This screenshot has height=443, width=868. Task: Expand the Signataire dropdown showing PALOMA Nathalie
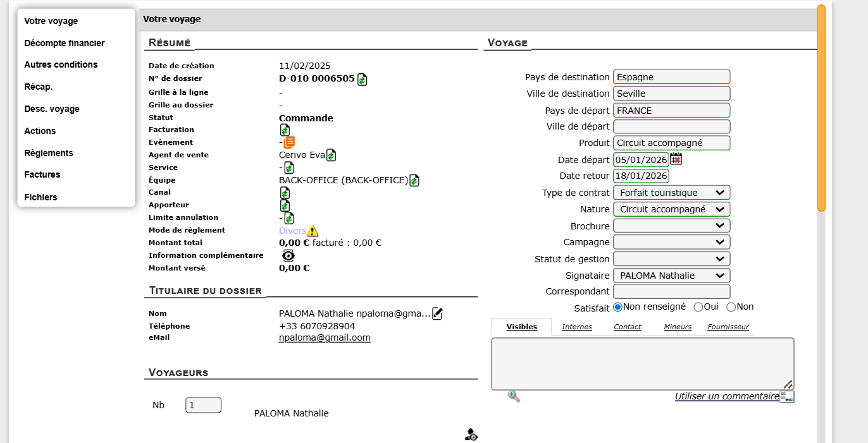pos(672,276)
